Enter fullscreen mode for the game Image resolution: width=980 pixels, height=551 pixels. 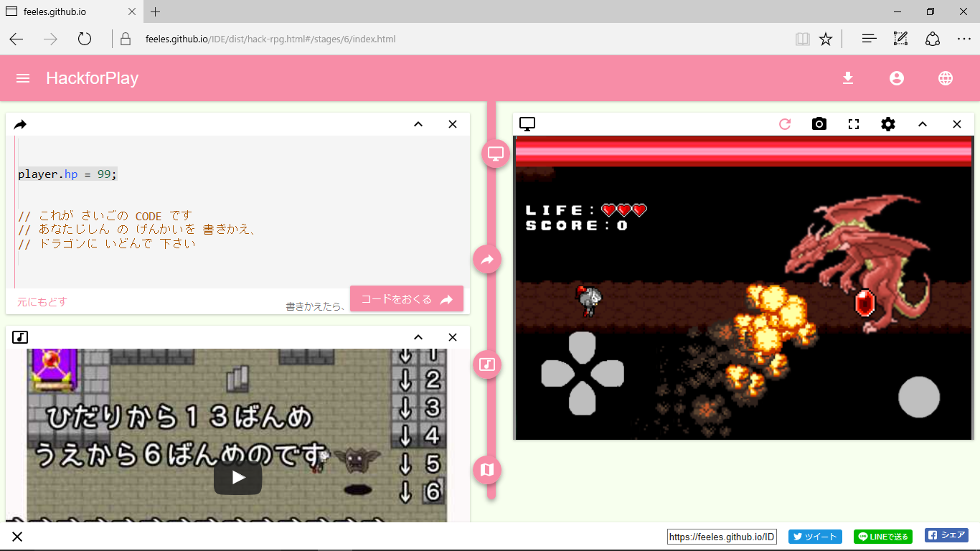coord(854,124)
